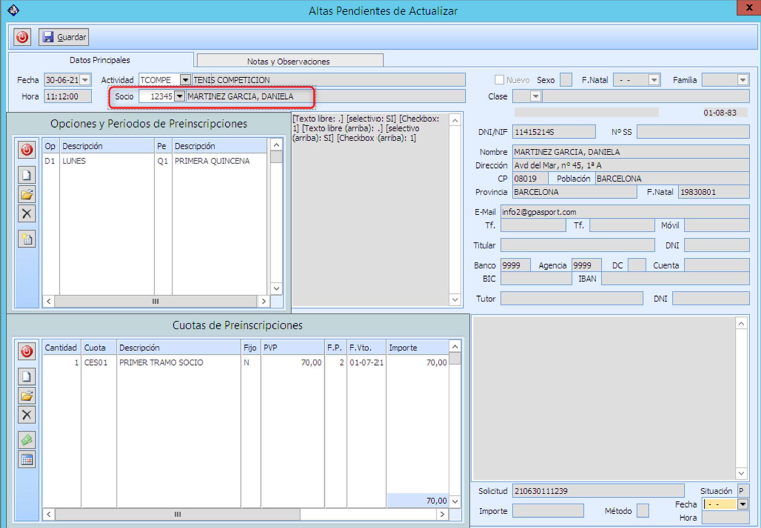Toggle the Nuevo checkbox
Viewport: 761px width, 528px height.
pyautogui.click(x=500, y=80)
